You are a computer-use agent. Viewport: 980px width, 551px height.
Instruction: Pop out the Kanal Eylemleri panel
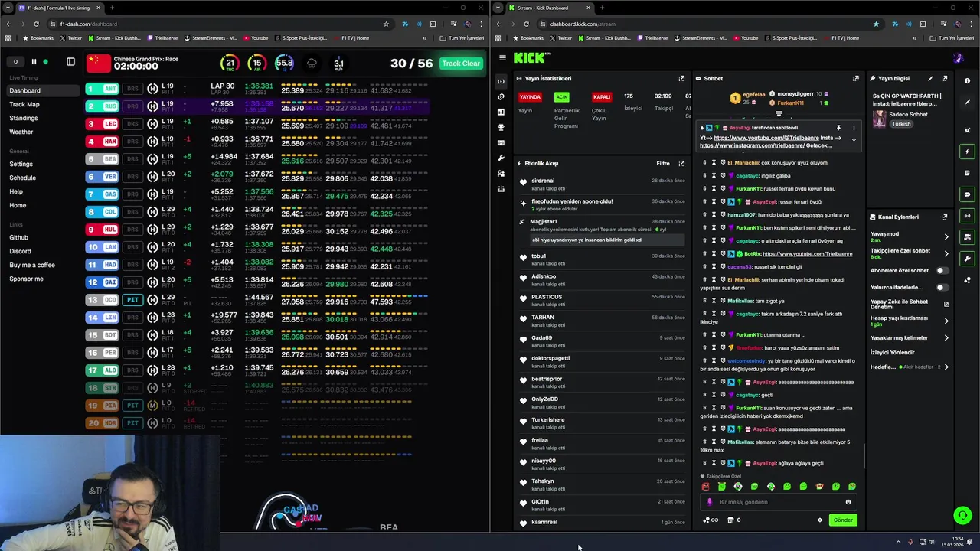click(x=944, y=217)
